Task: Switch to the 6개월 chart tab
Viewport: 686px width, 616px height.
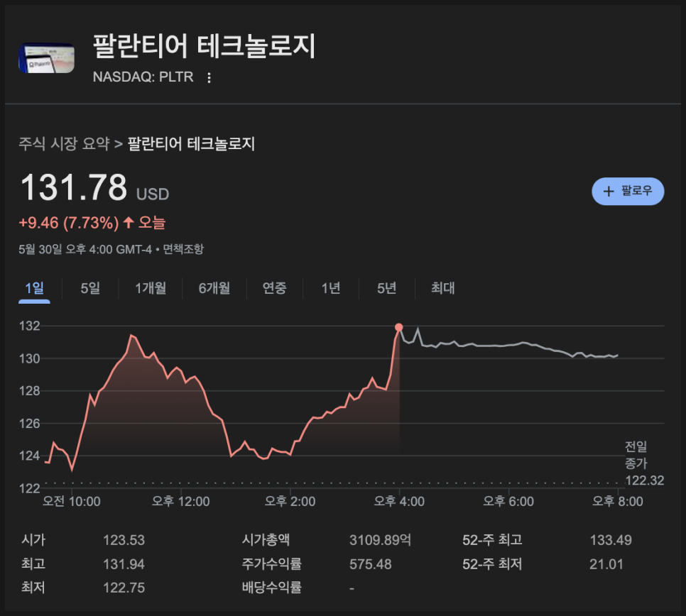Action: [x=214, y=288]
